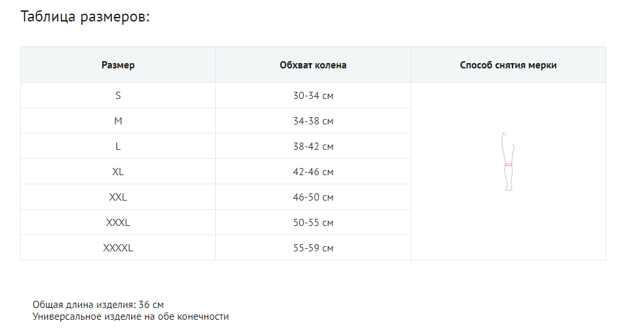The image size is (644, 336).
Task: Select the M size cell
Action: [118, 121]
